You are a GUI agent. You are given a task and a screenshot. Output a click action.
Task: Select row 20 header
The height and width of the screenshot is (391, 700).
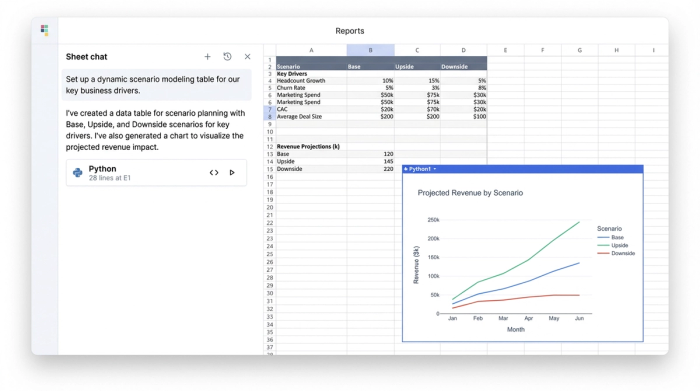pos(270,208)
